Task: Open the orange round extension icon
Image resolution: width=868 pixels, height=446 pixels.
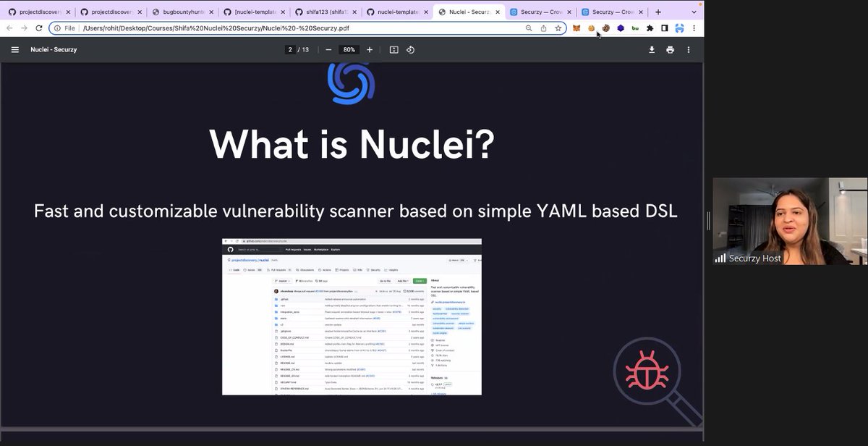Action: [591, 28]
